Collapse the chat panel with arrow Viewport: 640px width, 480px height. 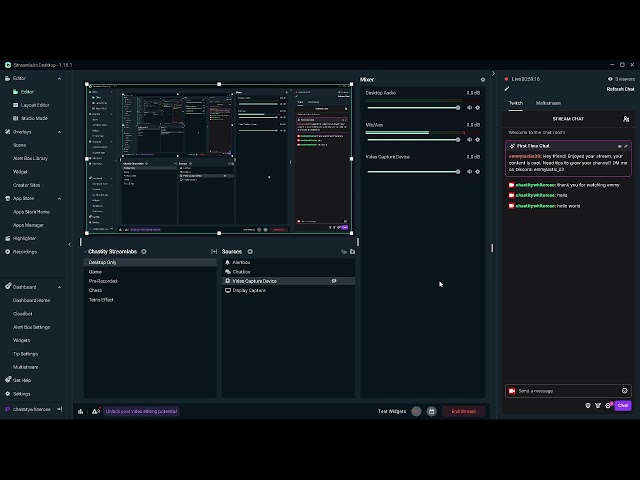(x=493, y=73)
